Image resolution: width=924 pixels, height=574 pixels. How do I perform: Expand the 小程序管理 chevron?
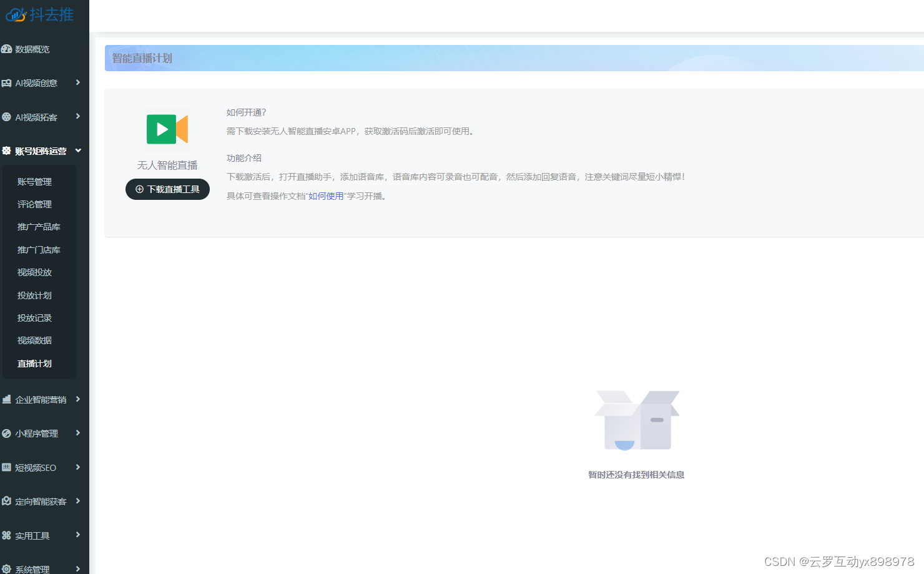pos(78,433)
